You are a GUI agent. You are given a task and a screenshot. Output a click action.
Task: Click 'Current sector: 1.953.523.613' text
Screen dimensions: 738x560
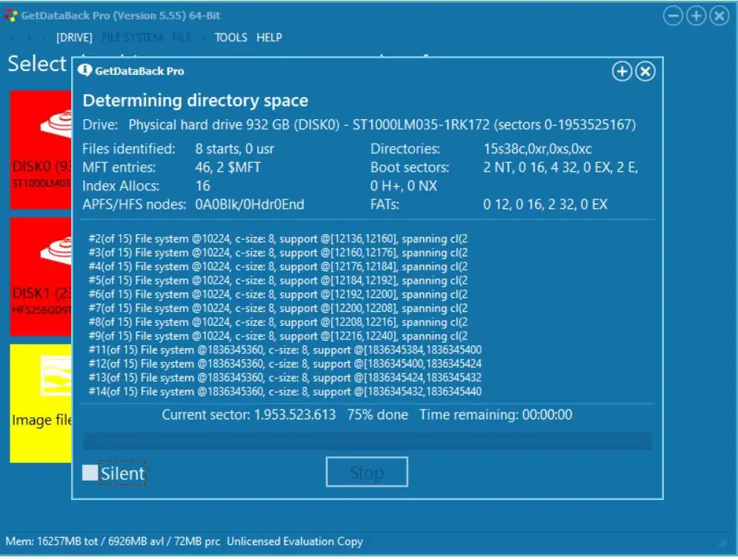tap(248, 415)
